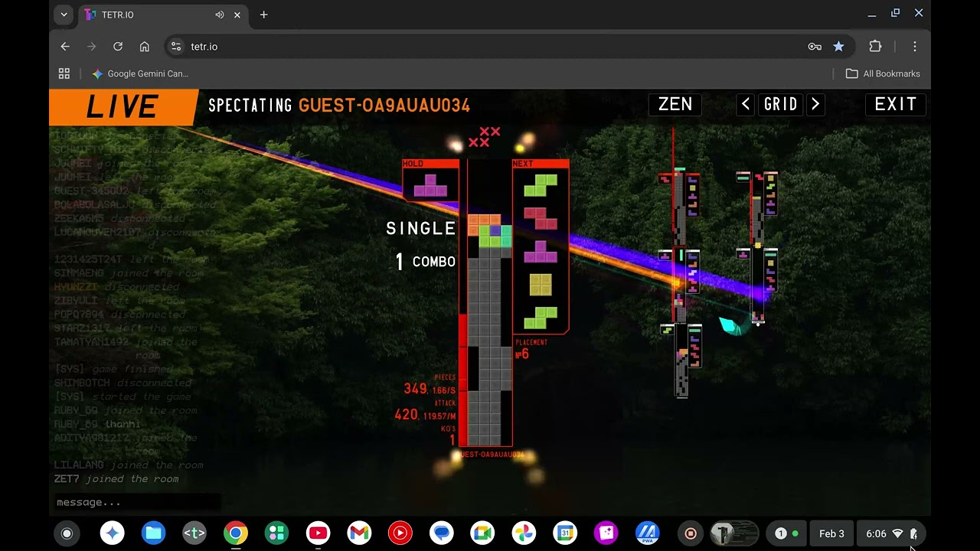Open the PWA app on the shelf

coord(648,533)
